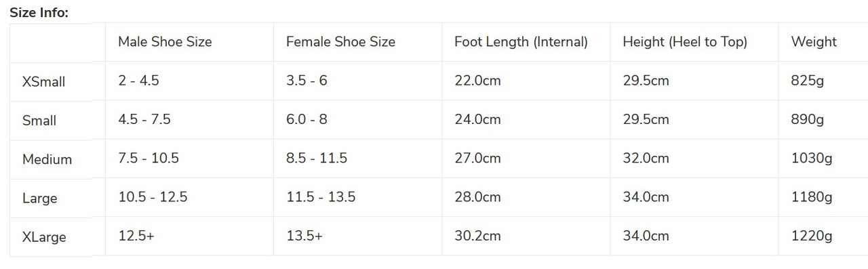The height and width of the screenshot is (269, 868).
Task: Select the XLarge row label
Action: pos(44,238)
